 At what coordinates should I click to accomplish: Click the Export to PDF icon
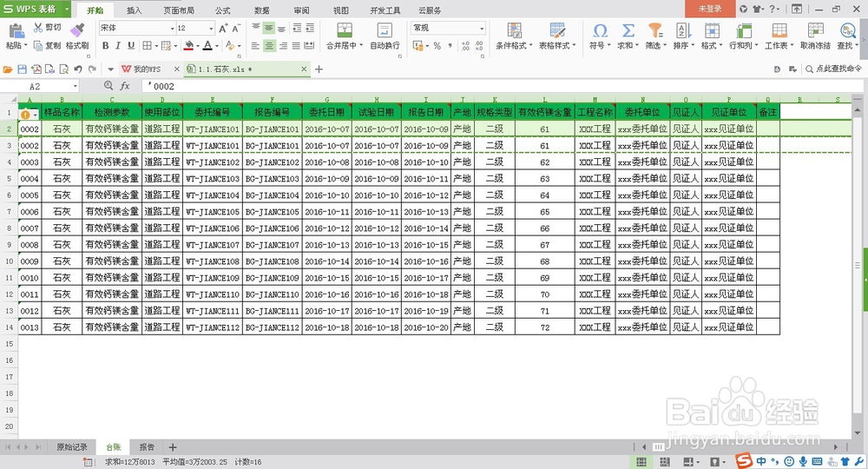click(36, 69)
